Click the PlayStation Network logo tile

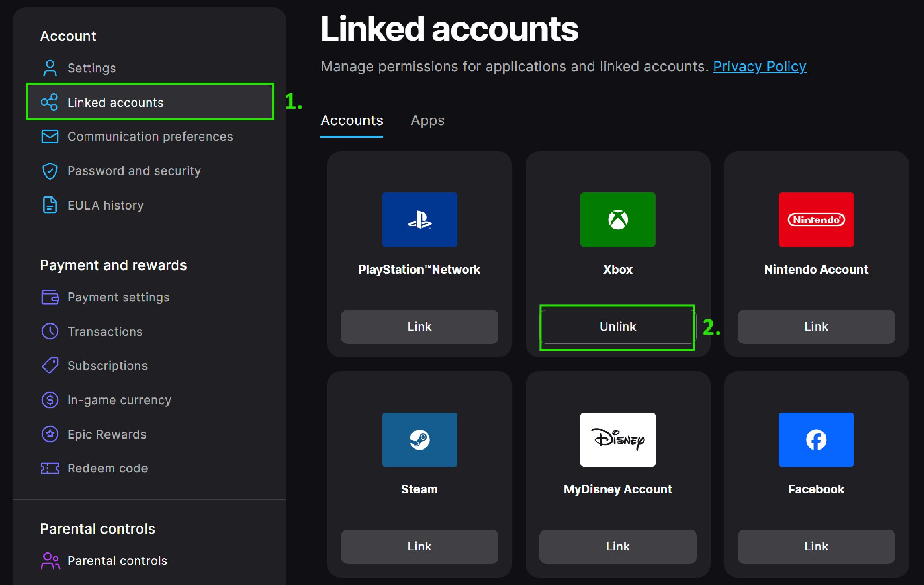point(419,220)
